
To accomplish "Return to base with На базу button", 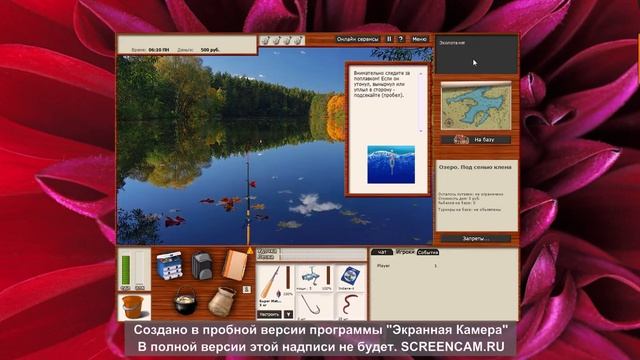I will click(476, 140).
